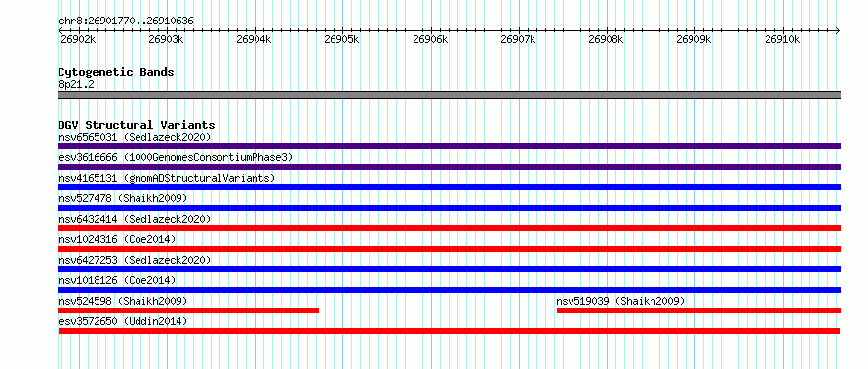Click the Cytogenetic Bands track title
The image size is (868, 369).
[116, 72]
